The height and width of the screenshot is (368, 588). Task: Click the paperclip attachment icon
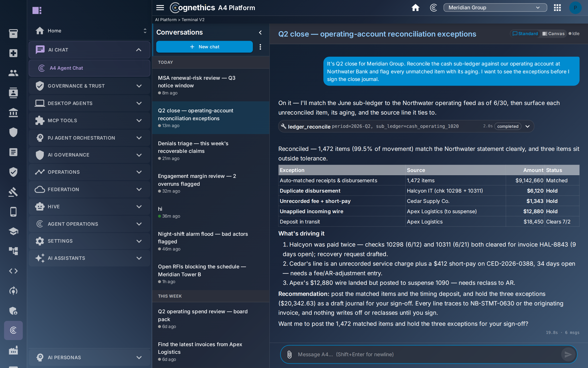[289, 354]
